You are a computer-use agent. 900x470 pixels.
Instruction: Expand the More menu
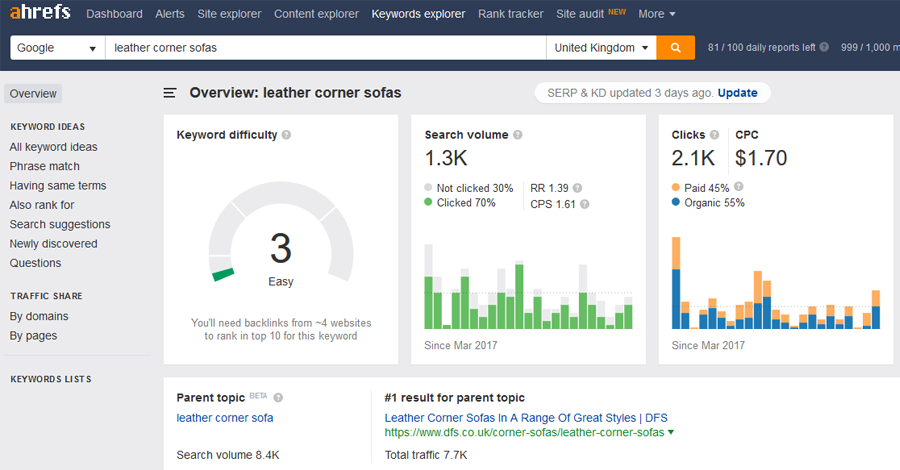point(657,14)
